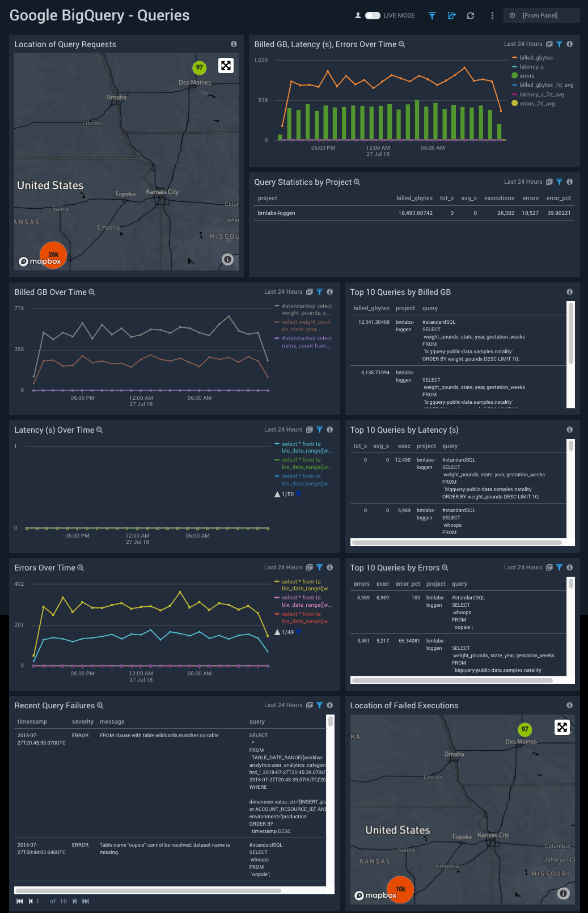Toggle billed_gbytes series in the chart legend

[x=536, y=58]
